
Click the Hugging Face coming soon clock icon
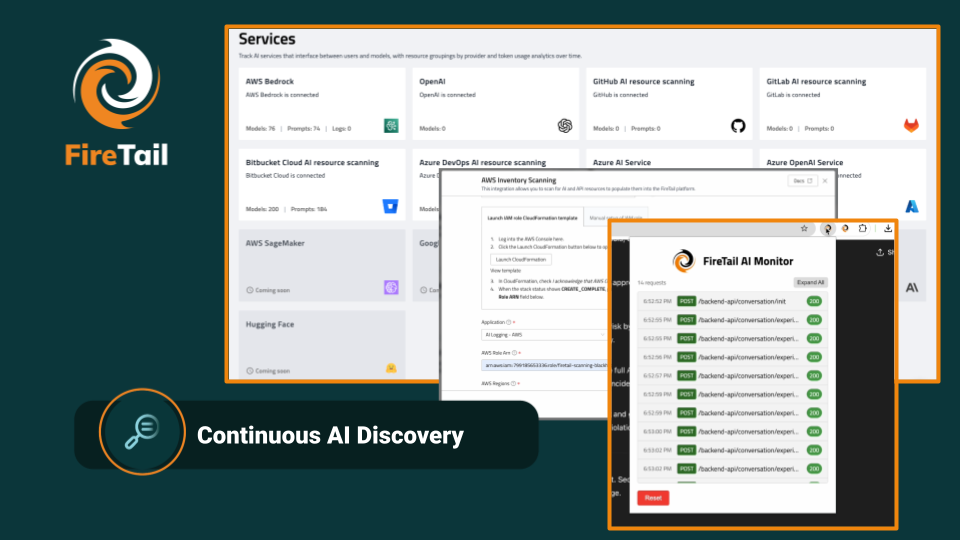point(250,371)
